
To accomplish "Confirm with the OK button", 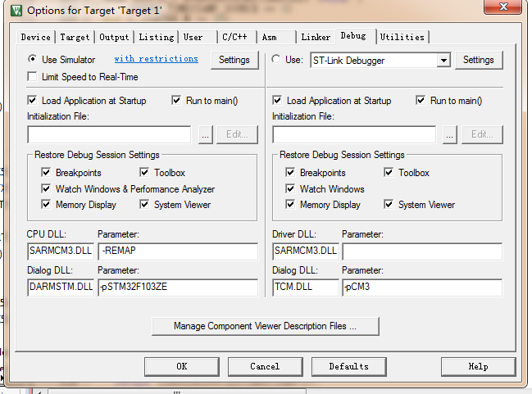I will click(x=182, y=366).
